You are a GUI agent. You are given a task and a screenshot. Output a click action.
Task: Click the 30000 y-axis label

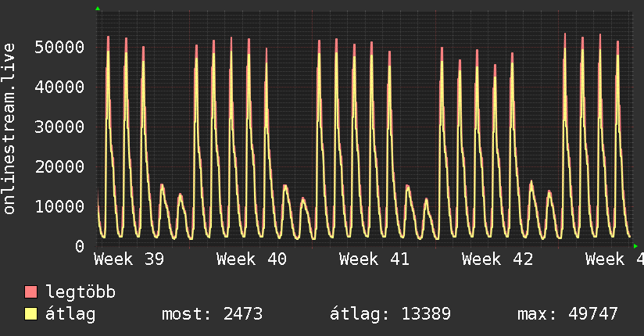[x=59, y=127]
